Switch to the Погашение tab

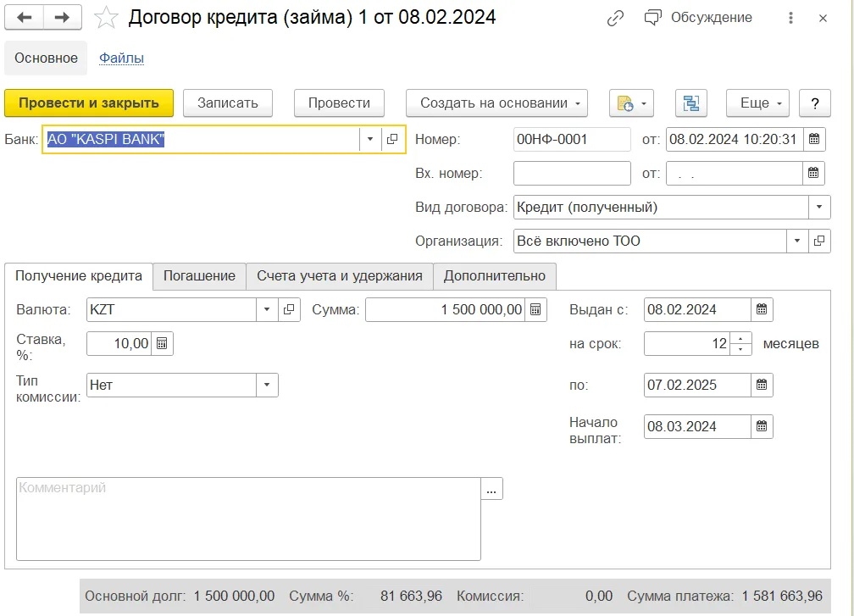point(199,276)
